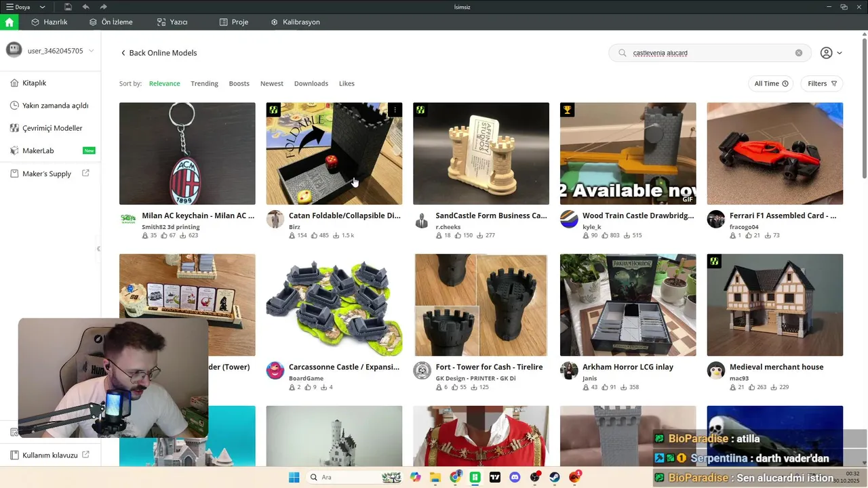Open Medieval merchant house thumbnail
868x488 pixels.
(x=775, y=305)
